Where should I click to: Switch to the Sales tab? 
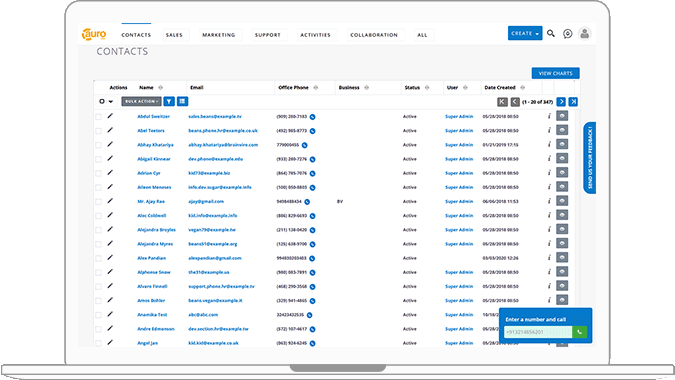174,35
